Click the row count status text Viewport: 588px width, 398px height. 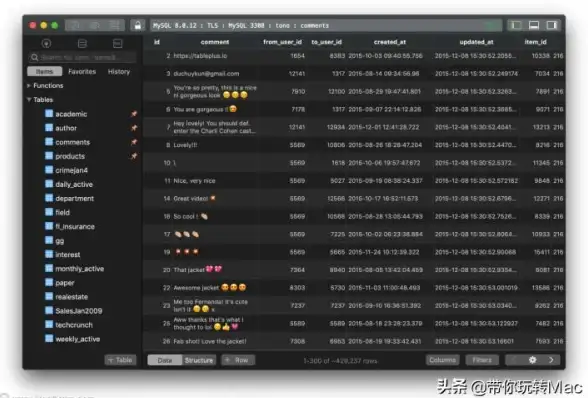point(340,361)
